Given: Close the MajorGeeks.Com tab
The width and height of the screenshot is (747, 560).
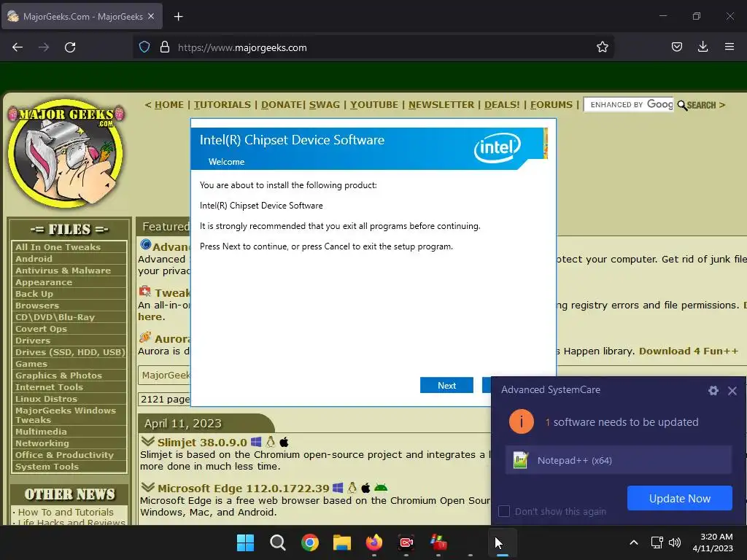Looking at the screenshot, I should pyautogui.click(x=151, y=16).
